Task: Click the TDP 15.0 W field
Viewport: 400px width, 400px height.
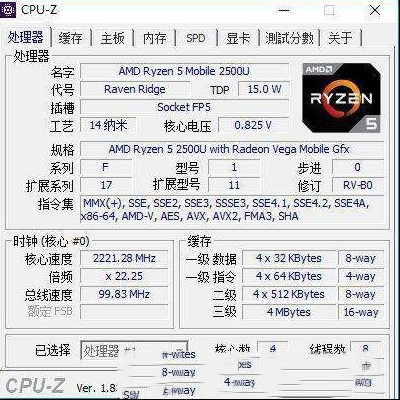Action: [264, 89]
